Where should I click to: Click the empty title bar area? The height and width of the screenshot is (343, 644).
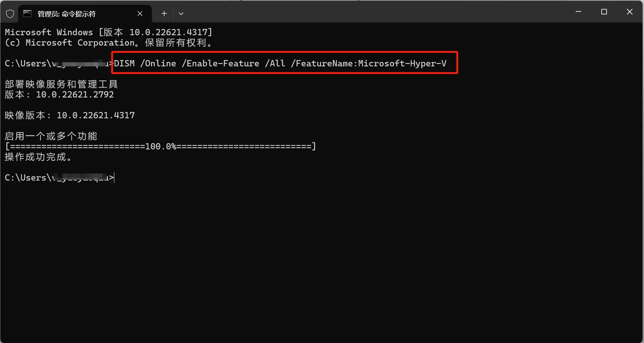tap(371, 12)
